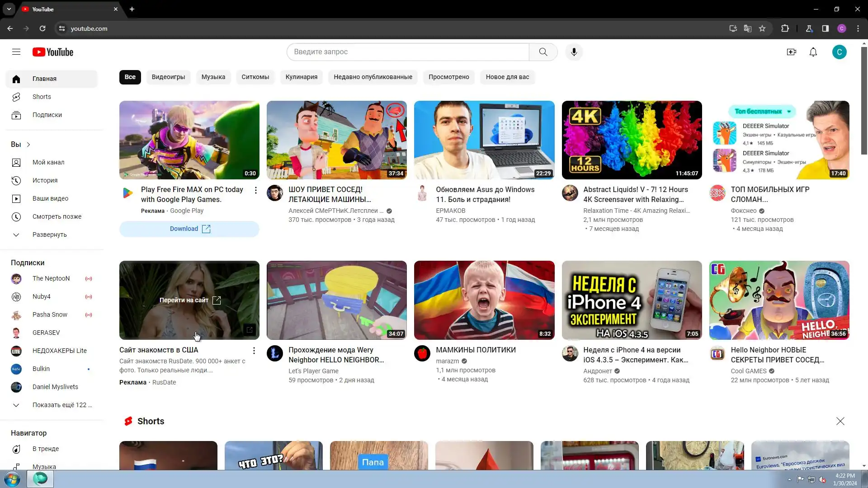Toggle the browser side panel icon

[x=825, y=28]
